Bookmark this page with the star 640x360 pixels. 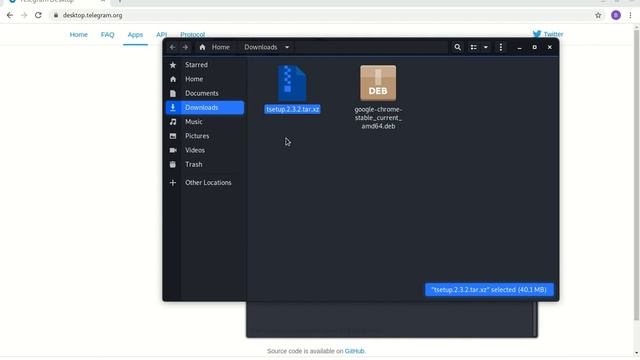click(598, 15)
